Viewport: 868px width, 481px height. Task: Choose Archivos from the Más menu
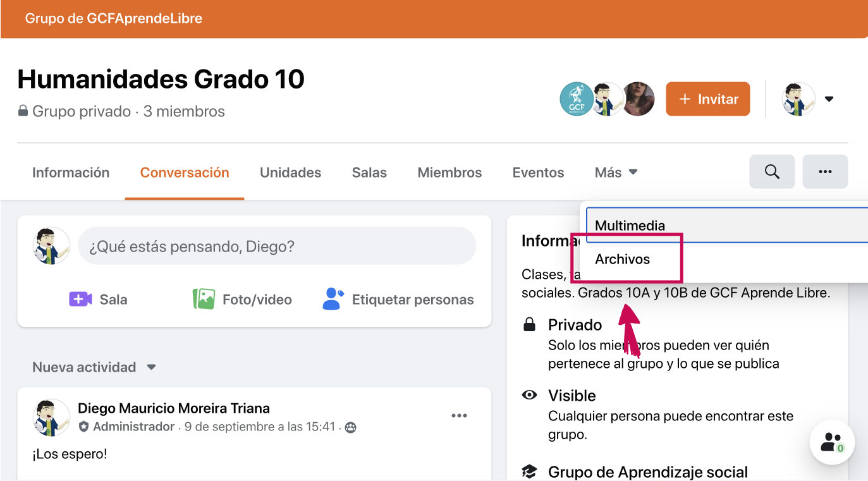[x=727, y=259]
